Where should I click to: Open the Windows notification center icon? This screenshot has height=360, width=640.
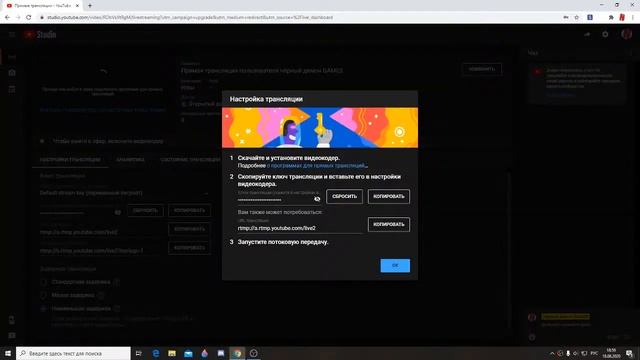click(630, 353)
